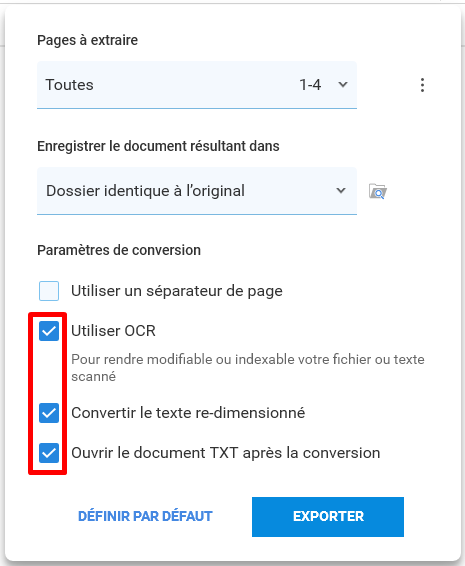
Task: Select the Toutes value in pages field
Action: (x=69, y=85)
